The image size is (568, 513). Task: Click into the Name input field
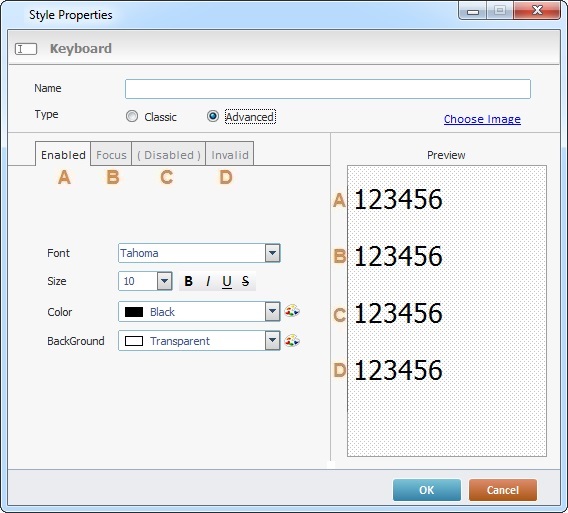(328, 89)
